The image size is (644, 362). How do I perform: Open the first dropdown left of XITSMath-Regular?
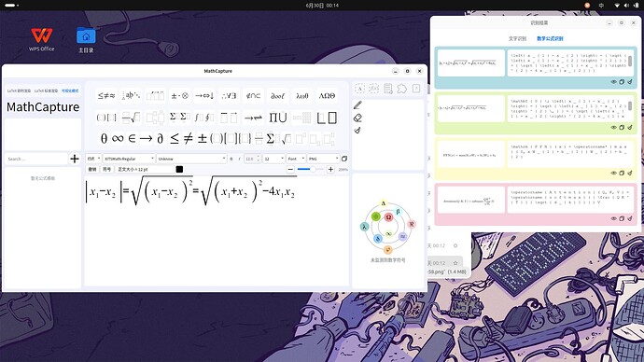point(93,159)
